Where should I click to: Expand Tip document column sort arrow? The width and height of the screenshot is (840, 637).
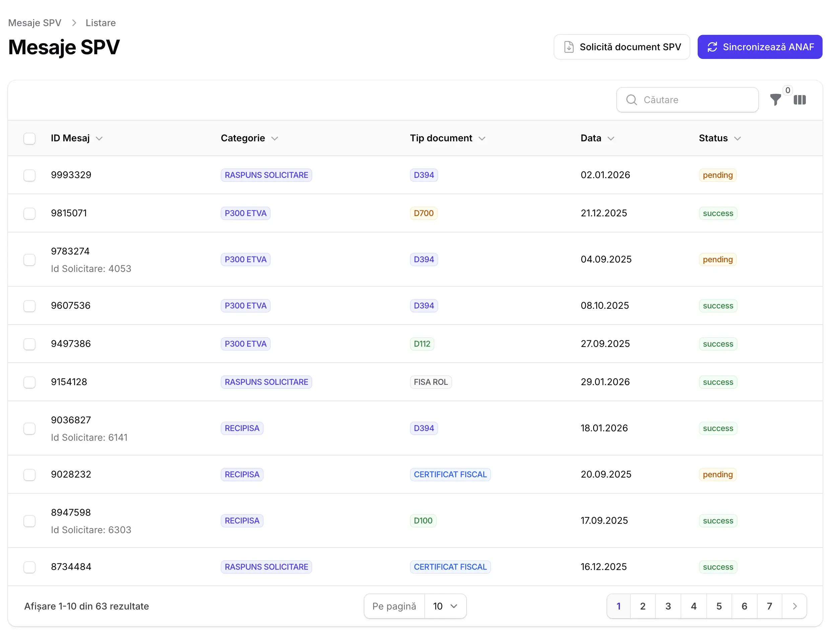482,139
